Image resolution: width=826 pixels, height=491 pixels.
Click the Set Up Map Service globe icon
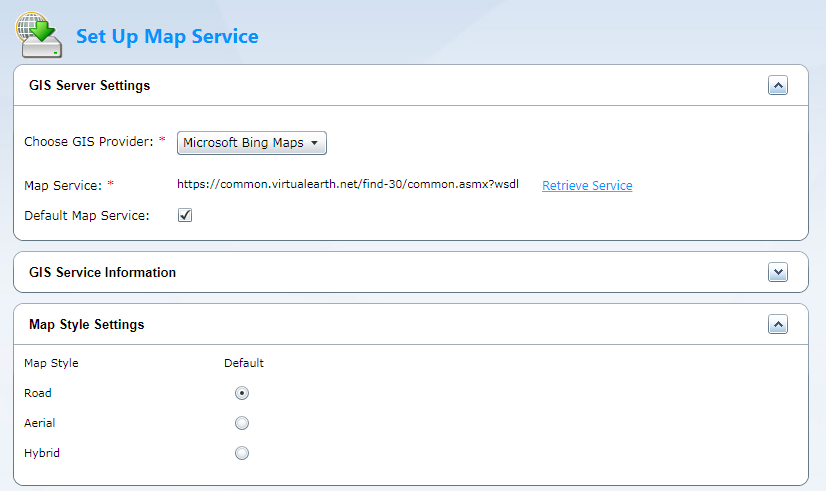[x=37, y=35]
